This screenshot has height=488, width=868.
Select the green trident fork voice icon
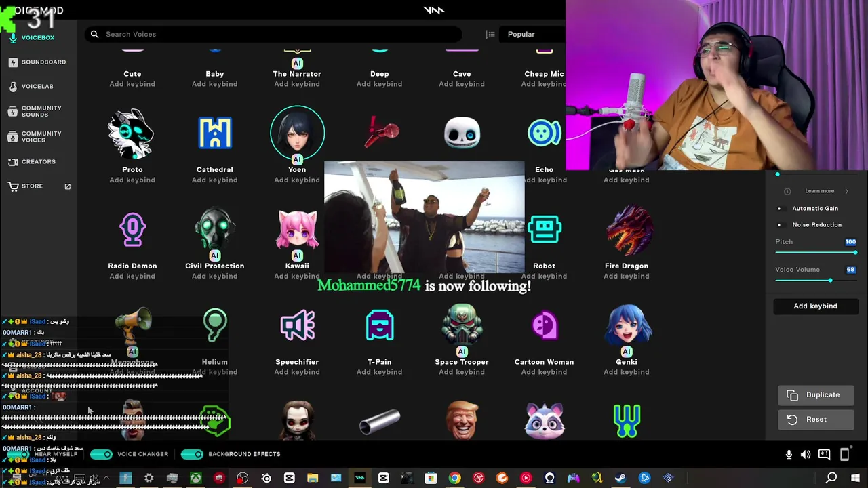click(x=627, y=420)
